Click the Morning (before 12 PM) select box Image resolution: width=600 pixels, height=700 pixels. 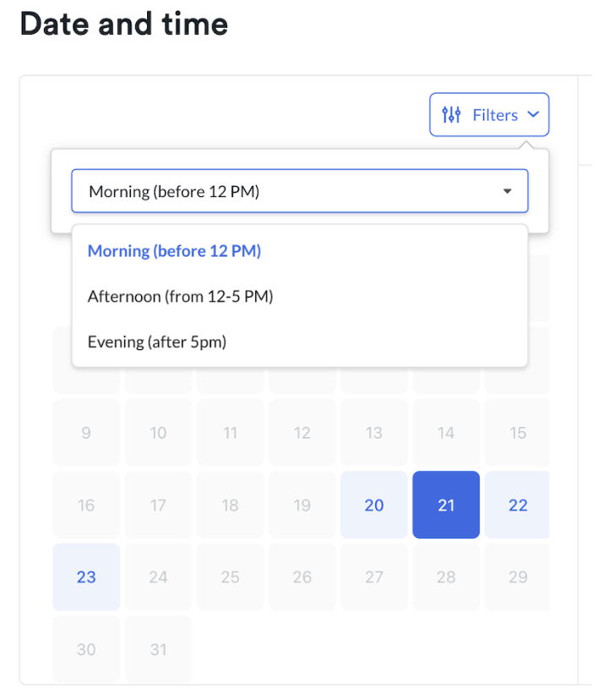(x=300, y=191)
